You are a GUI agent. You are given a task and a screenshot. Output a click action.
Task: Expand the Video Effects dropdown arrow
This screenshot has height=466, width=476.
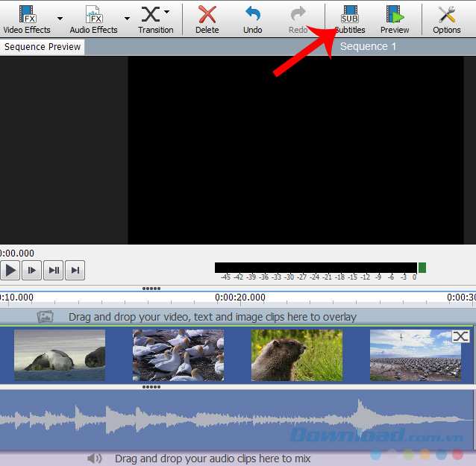click(60, 19)
